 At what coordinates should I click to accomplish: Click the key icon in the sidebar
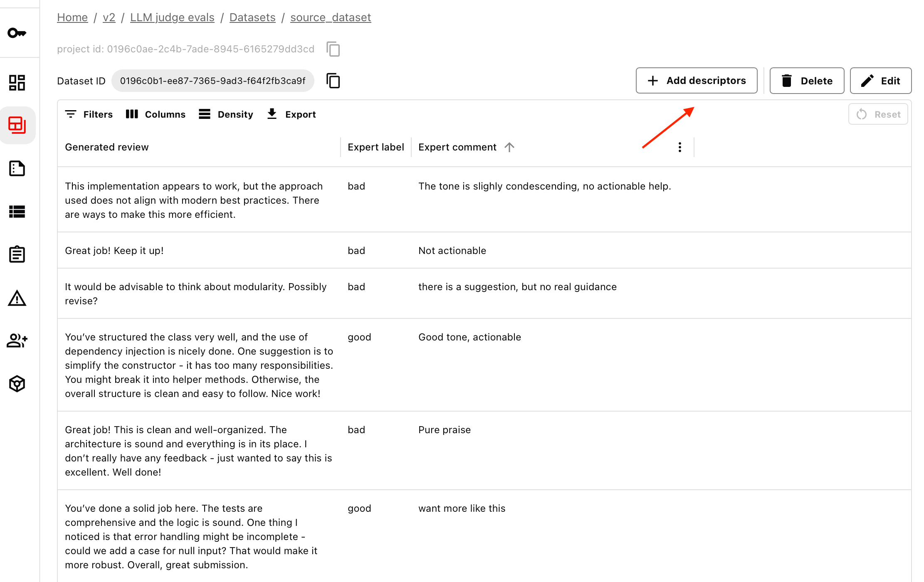coord(17,33)
